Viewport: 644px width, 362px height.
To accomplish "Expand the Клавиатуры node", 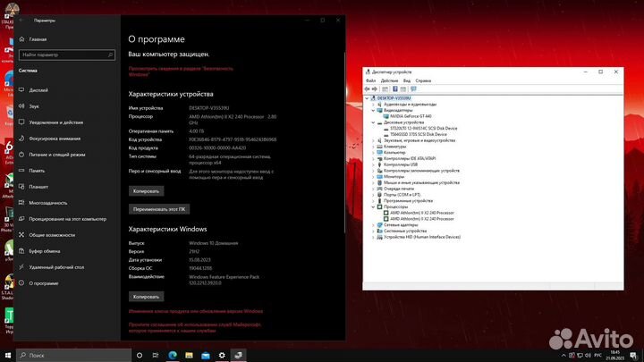I will click(x=373, y=147).
